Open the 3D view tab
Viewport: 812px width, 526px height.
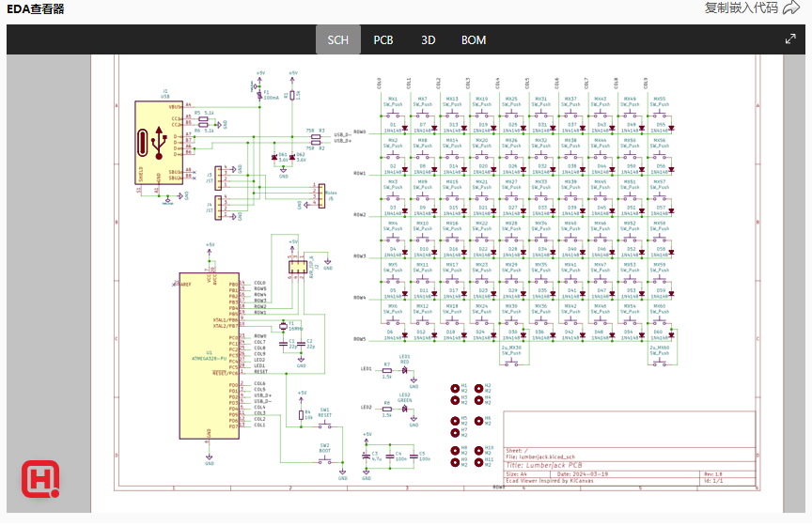pyautogui.click(x=428, y=39)
